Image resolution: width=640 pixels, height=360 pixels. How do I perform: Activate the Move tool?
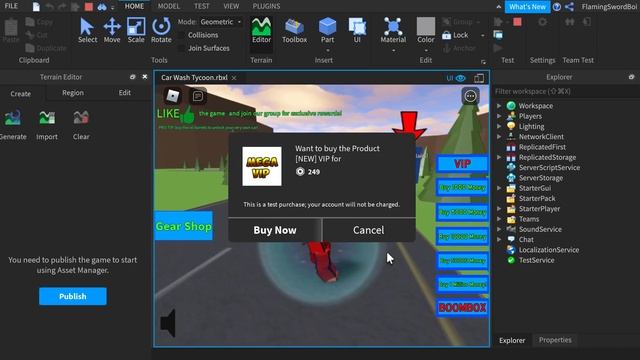(112, 30)
